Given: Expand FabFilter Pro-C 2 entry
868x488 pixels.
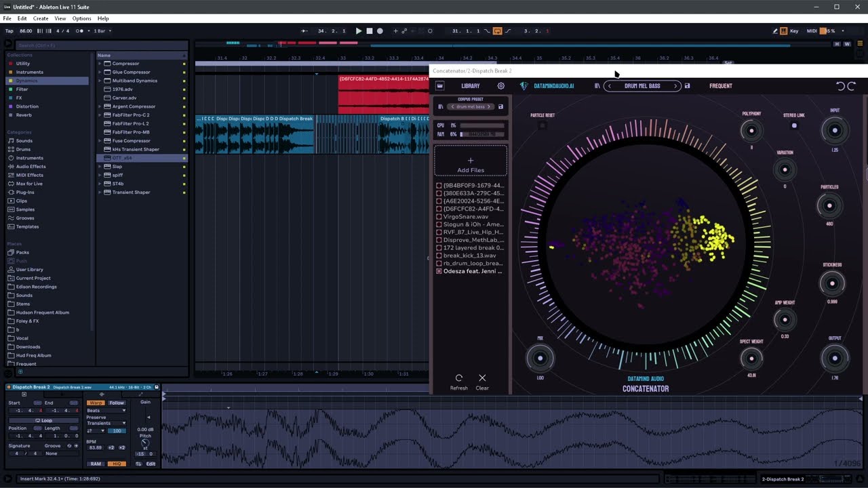Looking at the screenshot, I should (x=100, y=115).
